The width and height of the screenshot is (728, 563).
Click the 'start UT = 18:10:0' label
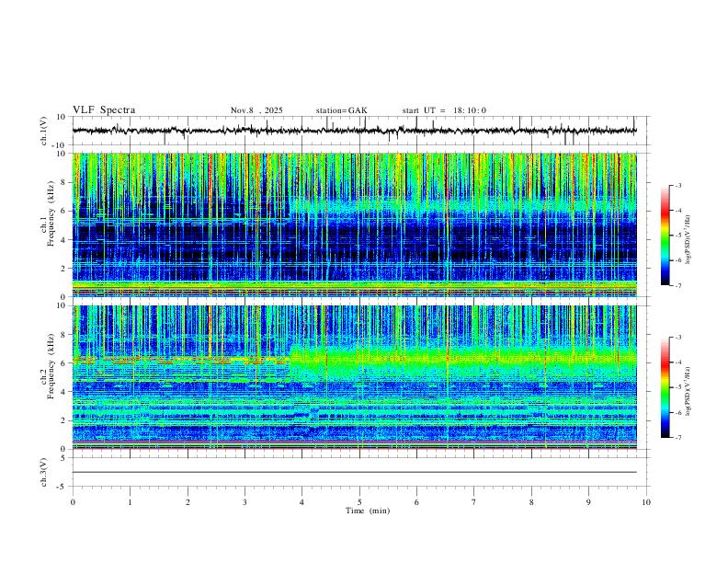(x=444, y=110)
